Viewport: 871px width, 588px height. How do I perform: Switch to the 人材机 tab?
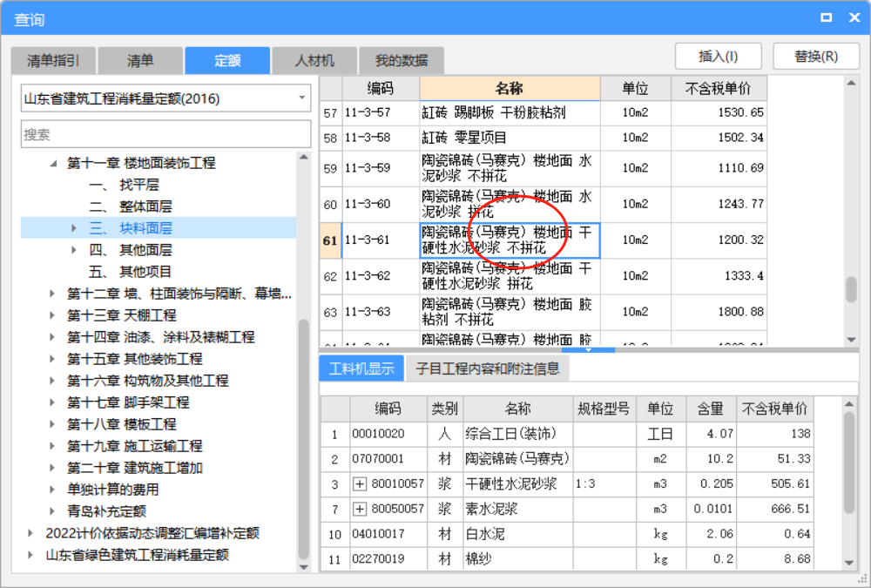(314, 61)
